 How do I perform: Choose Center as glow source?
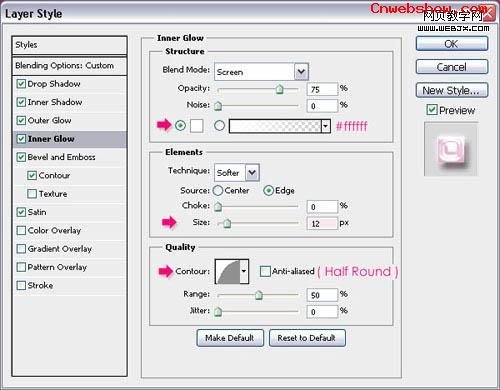coord(218,191)
